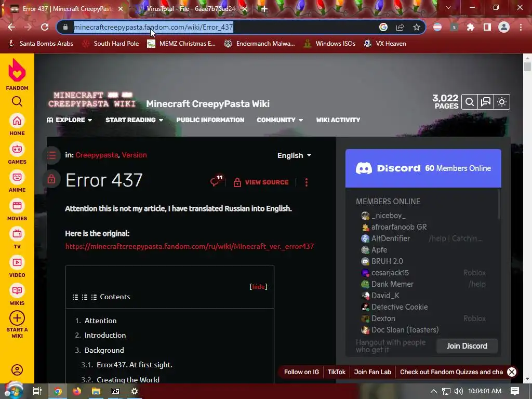Image resolution: width=532 pixels, height=399 pixels.
Task: Select the Error 437 Minecraft CreepyPasta tab
Action: pyautogui.click(x=66, y=9)
